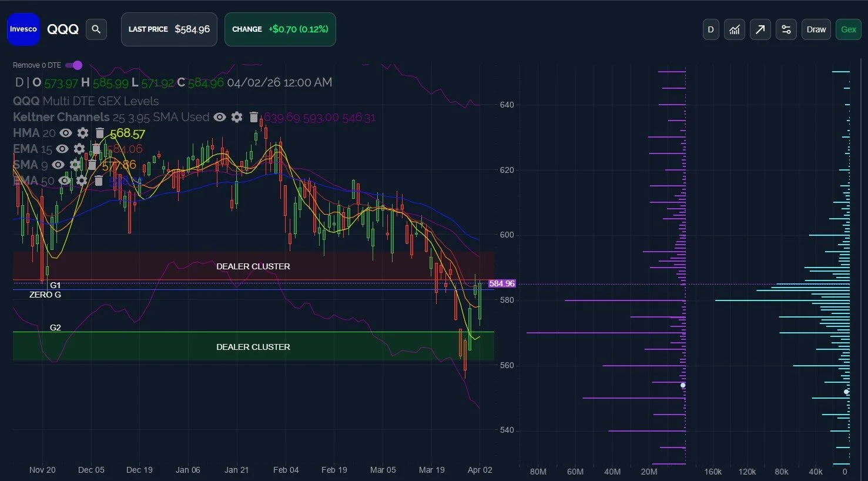Open the sliders settings icon button
Image resolution: width=868 pixels, height=481 pixels.
[786, 29]
